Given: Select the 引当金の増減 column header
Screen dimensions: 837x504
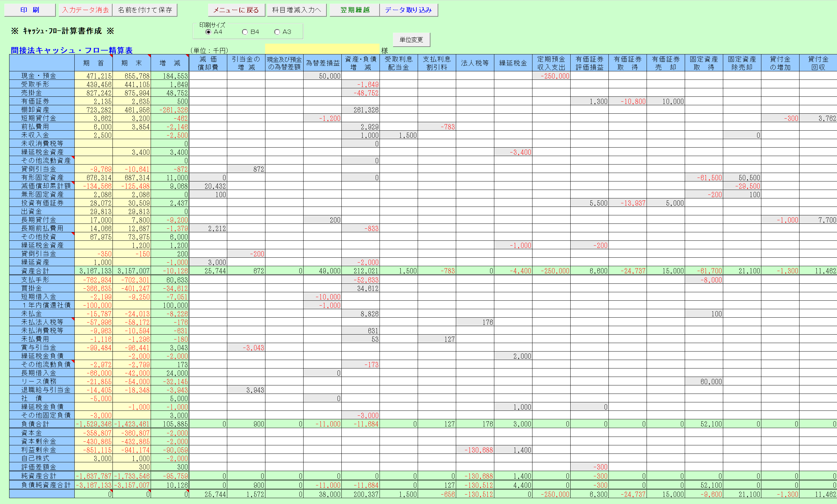Looking at the screenshot, I should [x=246, y=63].
